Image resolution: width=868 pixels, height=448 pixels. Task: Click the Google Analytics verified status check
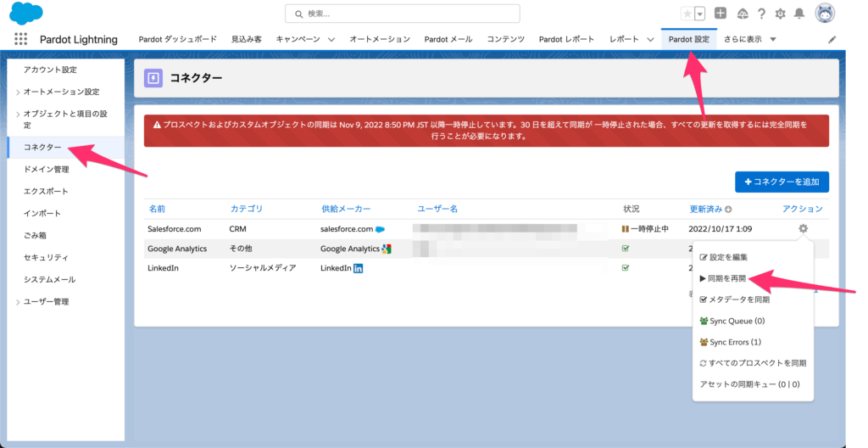(626, 249)
